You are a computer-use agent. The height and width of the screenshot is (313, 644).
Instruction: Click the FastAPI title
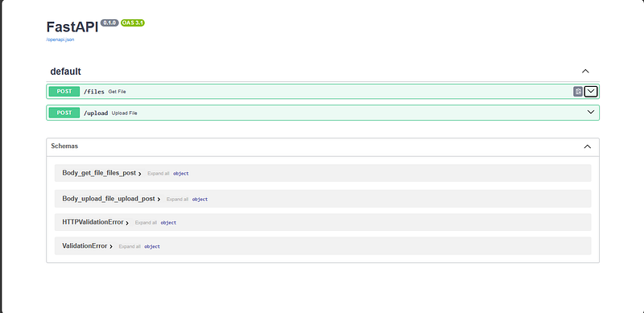tap(72, 27)
